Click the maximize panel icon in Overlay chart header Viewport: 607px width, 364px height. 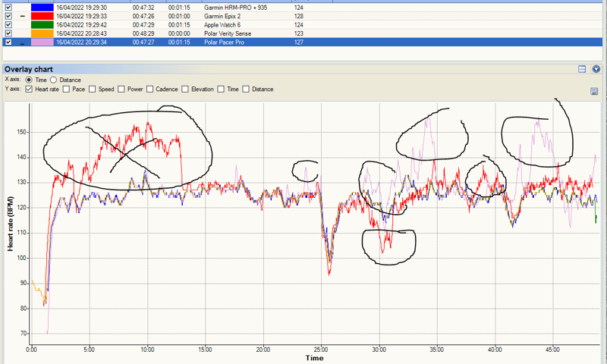coord(582,69)
